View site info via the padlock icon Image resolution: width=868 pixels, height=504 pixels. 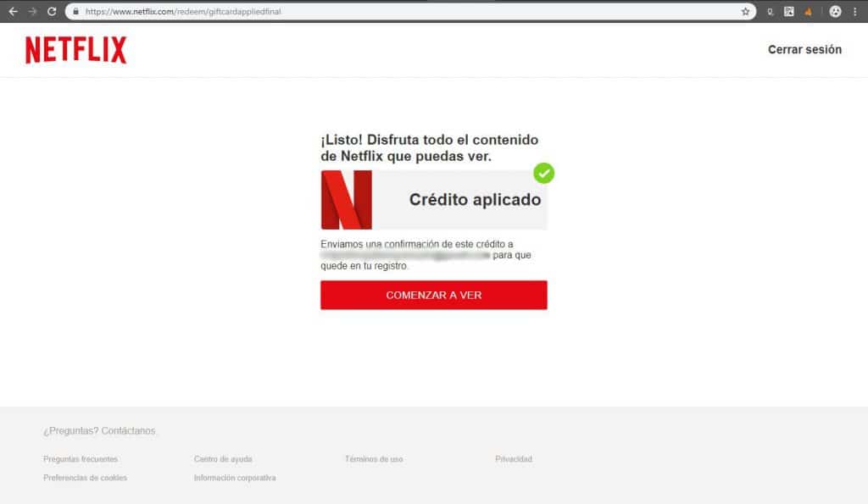75,11
